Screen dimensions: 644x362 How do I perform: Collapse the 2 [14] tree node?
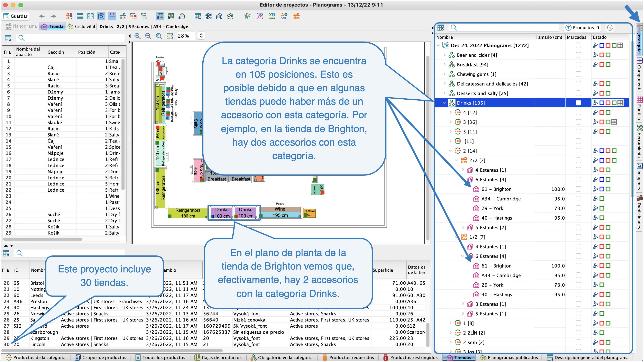(451, 151)
